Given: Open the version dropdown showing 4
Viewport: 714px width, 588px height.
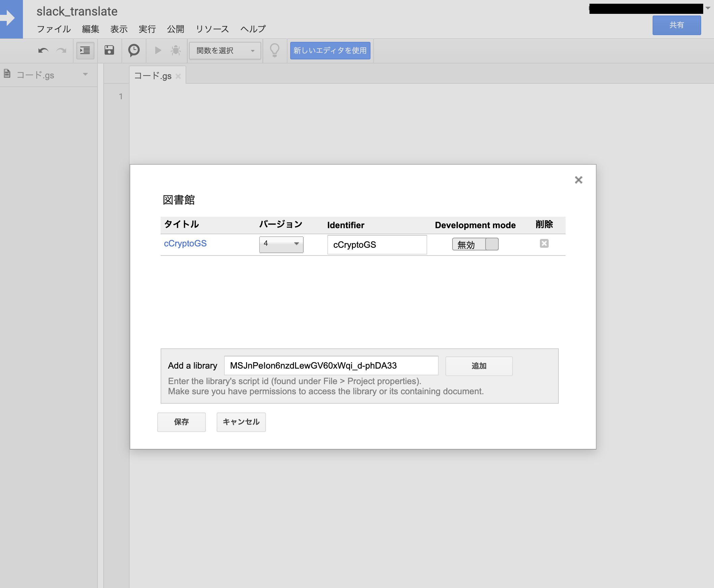Looking at the screenshot, I should [x=281, y=244].
